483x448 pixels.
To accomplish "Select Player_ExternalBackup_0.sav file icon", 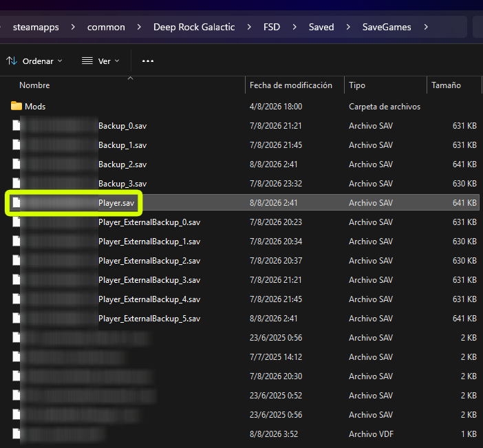I will 17,222.
